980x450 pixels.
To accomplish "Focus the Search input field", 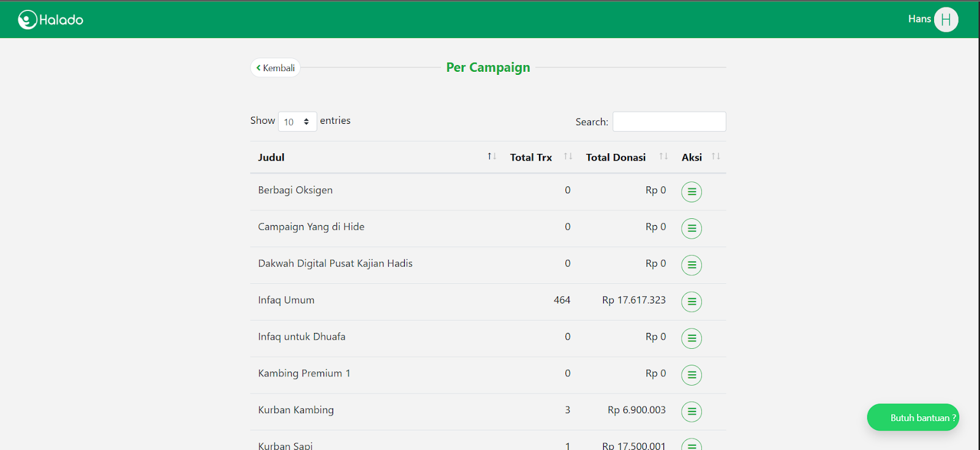I will [x=669, y=121].
